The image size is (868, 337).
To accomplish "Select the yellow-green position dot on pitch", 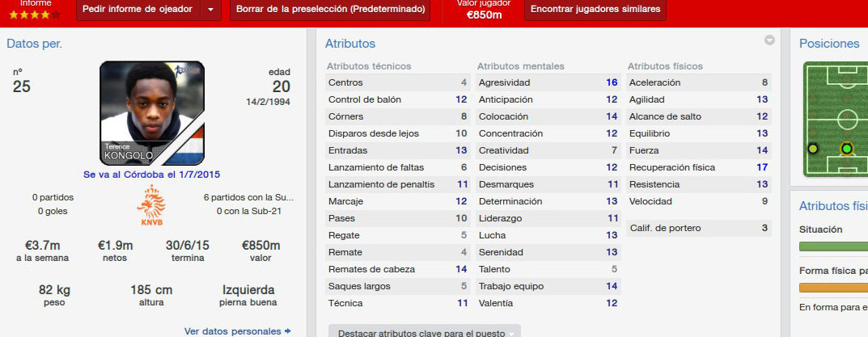I will pyautogui.click(x=813, y=149).
